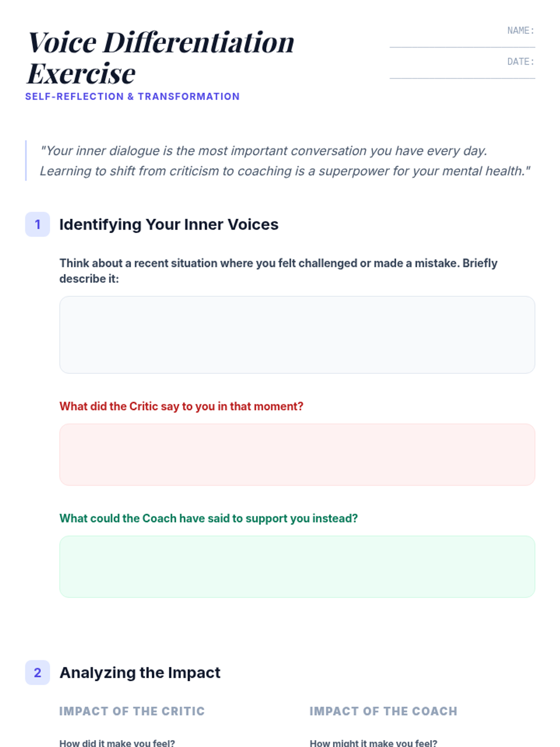Click the section 1 number badge
Screen dimensions: 560x747
37,225
